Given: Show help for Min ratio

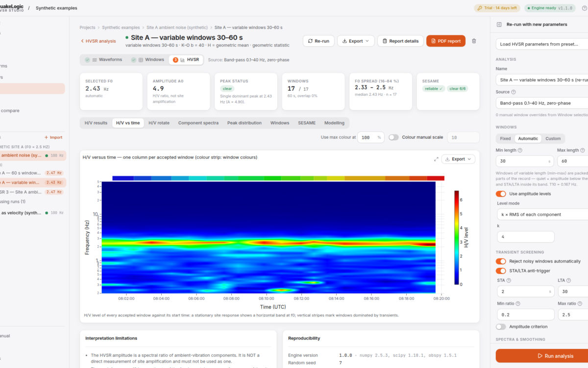Looking at the screenshot, I should click(x=518, y=304).
